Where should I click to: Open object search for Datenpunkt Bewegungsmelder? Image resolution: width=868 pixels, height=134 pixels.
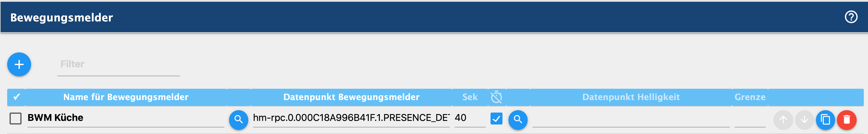click(x=239, y=120)
